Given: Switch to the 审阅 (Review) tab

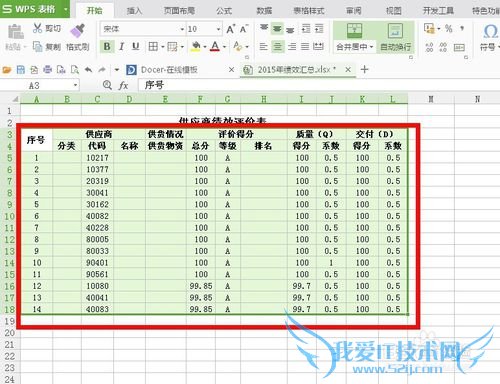Looking at the screenshot, I should [x=353, y=11].
